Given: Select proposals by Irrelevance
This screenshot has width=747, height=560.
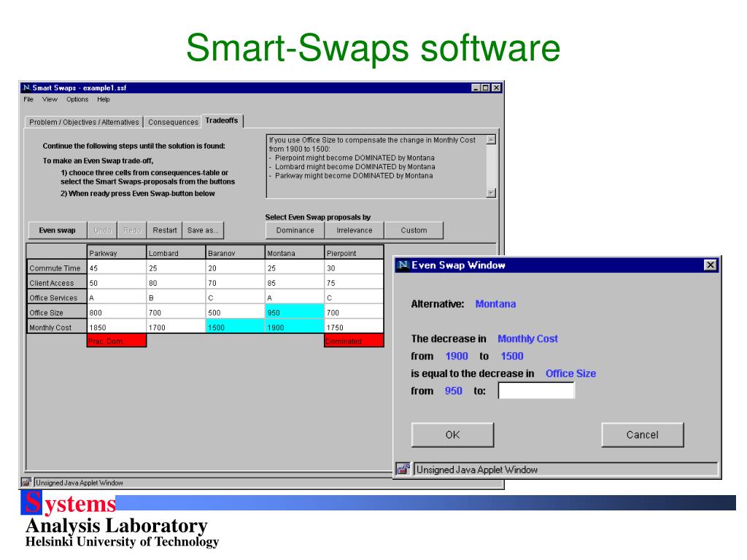Looking at the screenshot, I should point(355,230).
